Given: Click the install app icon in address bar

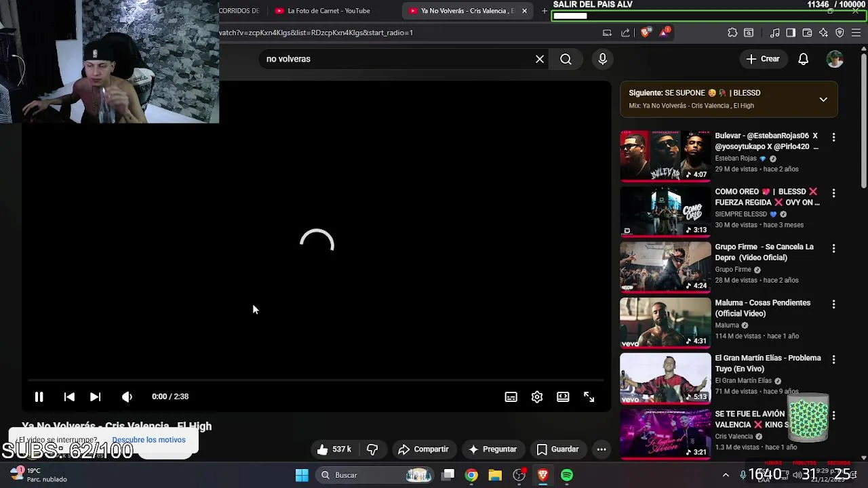Looking at the screenshot, I should coord(607,33).
